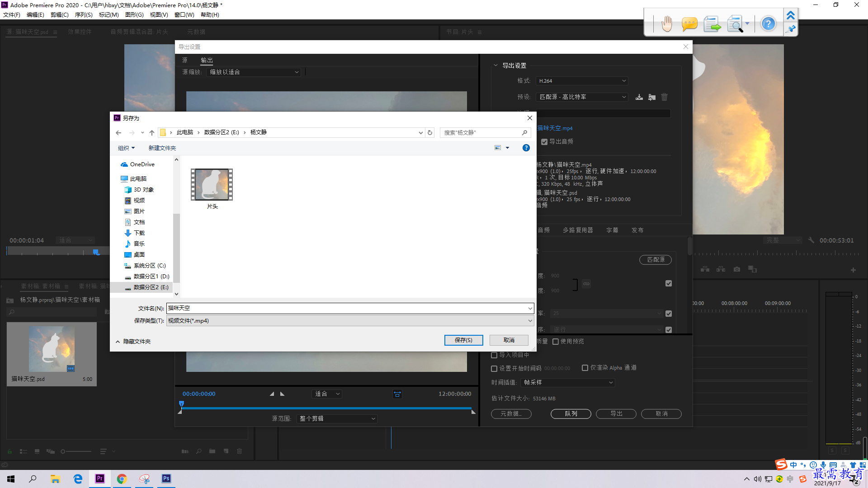
Task: Open the Windows Start menu
Action: pos(11,479)
